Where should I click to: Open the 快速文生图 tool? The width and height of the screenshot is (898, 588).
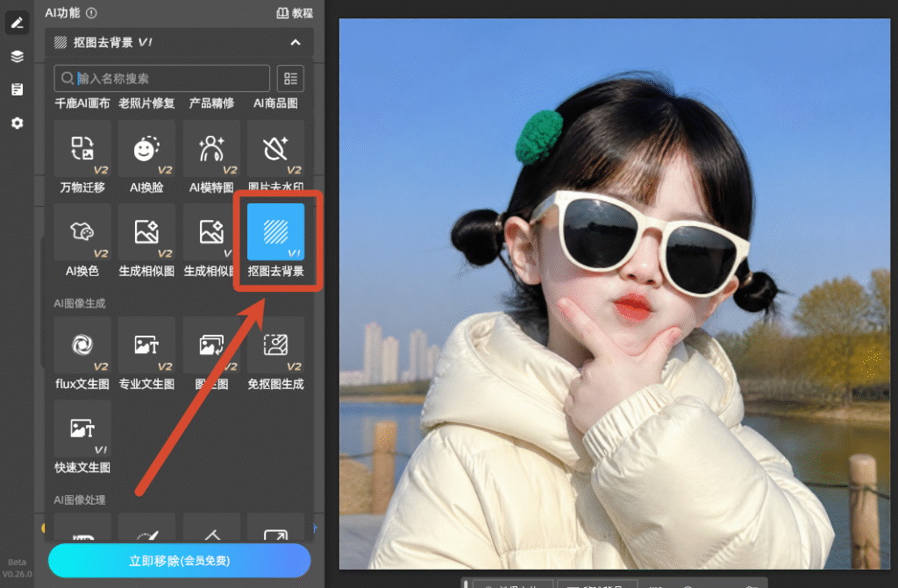pos(82,429)
